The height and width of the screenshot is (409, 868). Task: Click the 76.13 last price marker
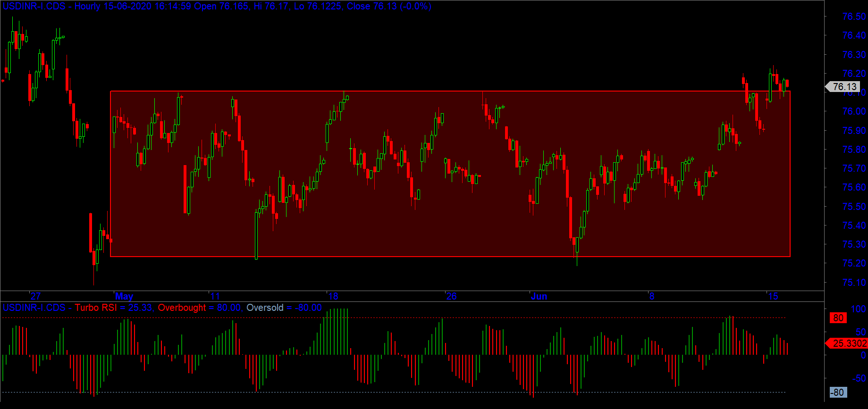(x=844, y=87)
